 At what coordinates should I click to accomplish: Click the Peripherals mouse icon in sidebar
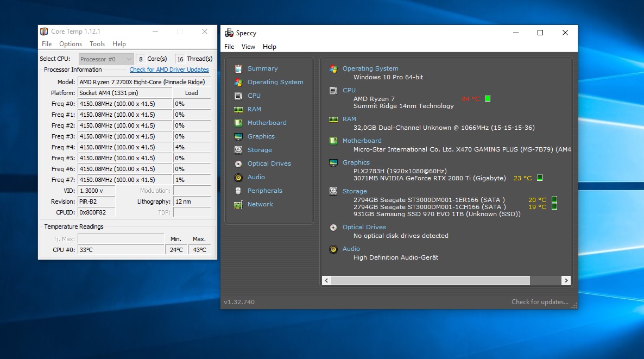238,191
